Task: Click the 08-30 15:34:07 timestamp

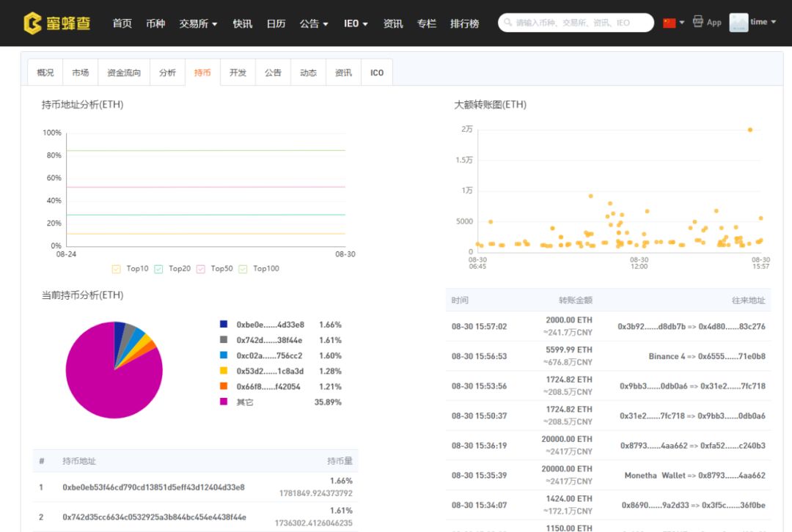Action: pyautogui.click(x=479, y=505)
